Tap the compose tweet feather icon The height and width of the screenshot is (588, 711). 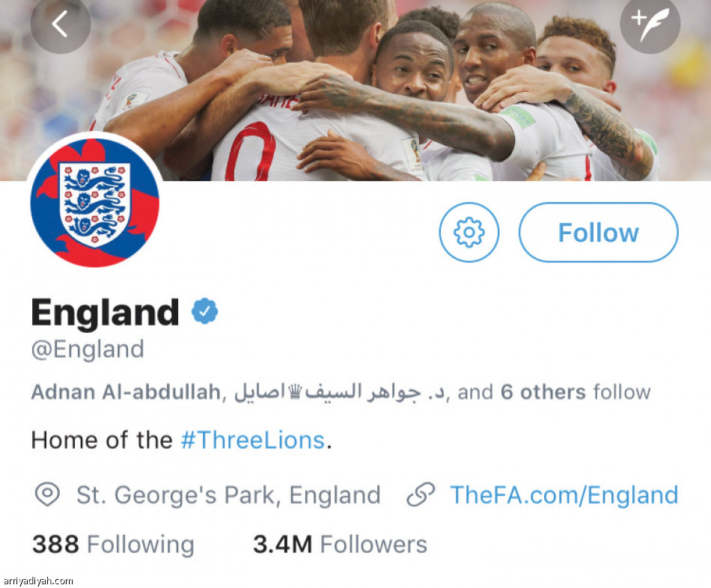(x=650, y=24)
